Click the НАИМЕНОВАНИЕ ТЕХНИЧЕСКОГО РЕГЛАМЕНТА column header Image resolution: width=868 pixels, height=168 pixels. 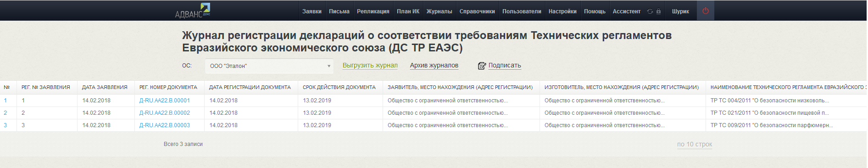787,87
